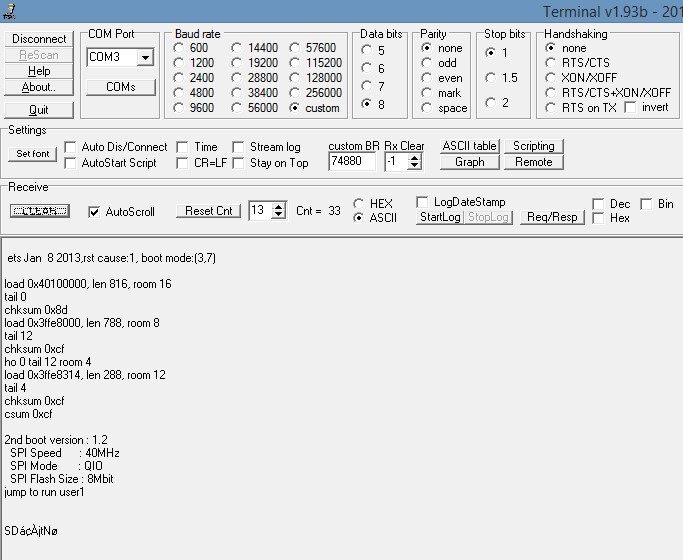The height and width of the screenshot is (560, 683).
Task: Enable the Bin checkbox
Action: (x=646, y=204)
